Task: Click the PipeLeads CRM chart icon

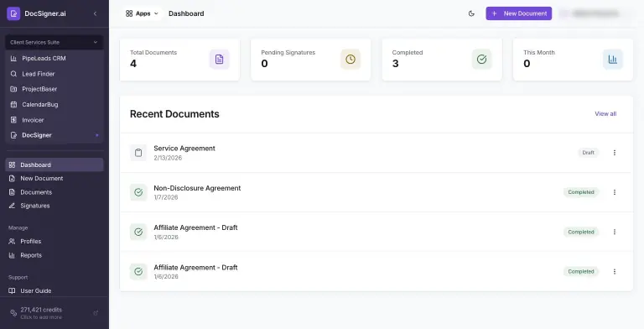Action: (13, 59)
